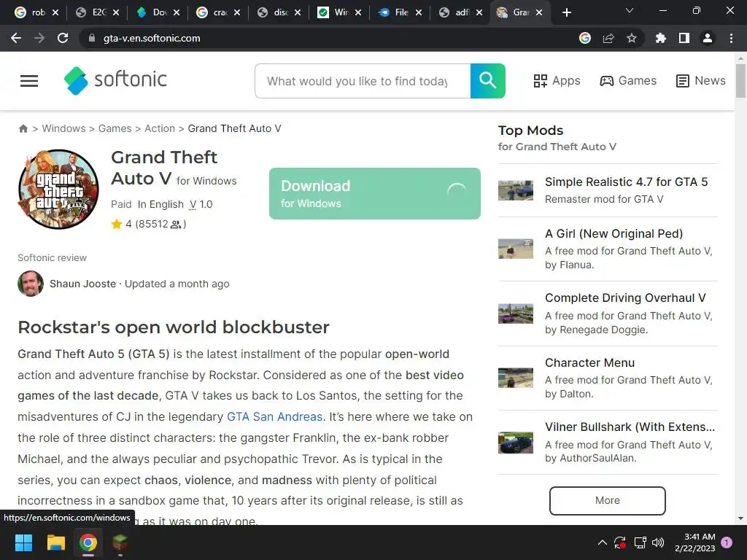The image size is (747, 560).
Task: Open File Explorer from taskbar
Action: click(55, 542)
